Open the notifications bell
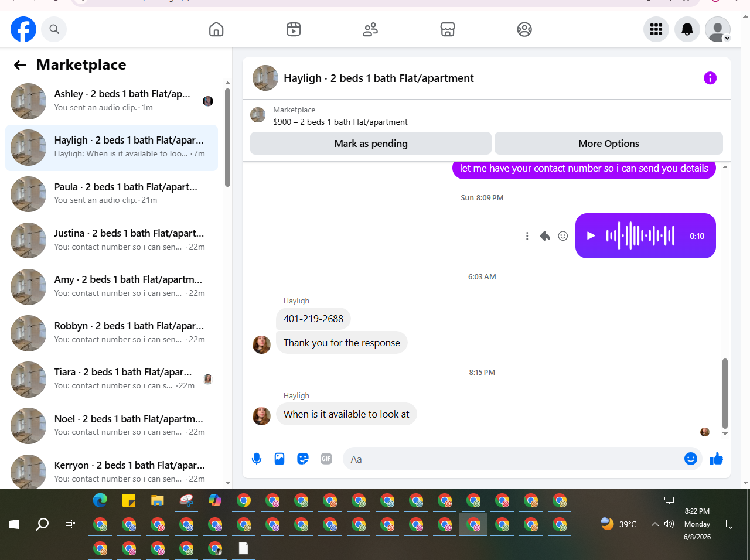The height and width of the screenshot is (560, 750). [687, 29]
